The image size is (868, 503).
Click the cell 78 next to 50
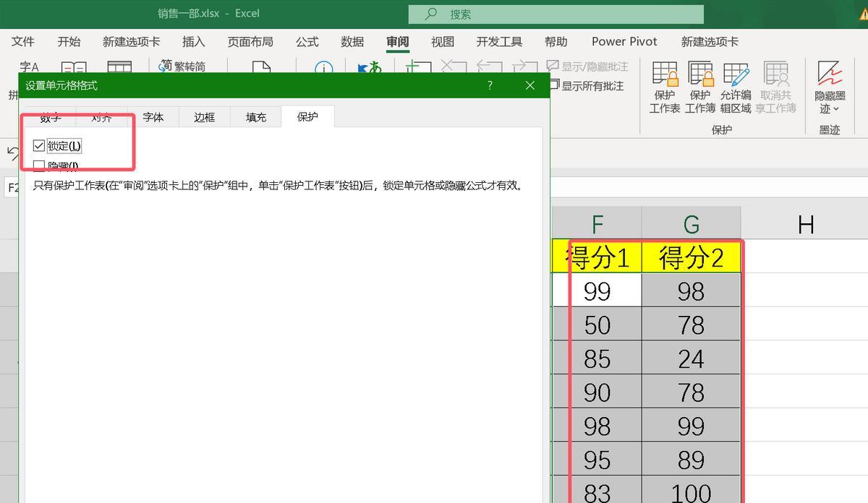(691, 324)
